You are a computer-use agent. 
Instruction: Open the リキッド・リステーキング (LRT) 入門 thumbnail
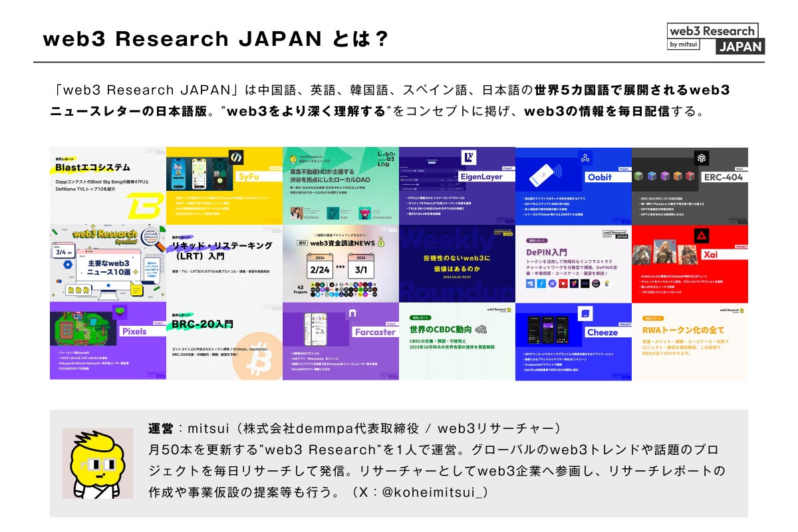pyautogui.click(x=224, y=263)
